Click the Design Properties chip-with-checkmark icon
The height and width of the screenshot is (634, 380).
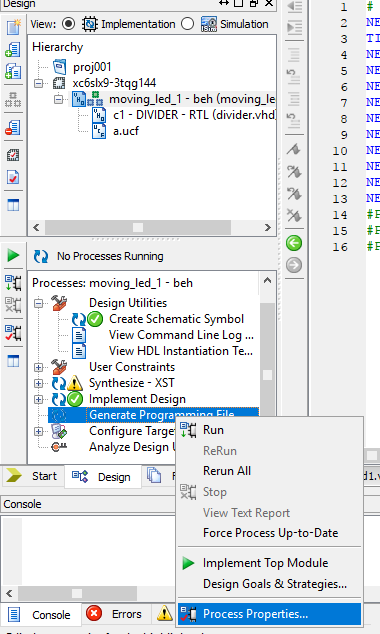(13, 155)
